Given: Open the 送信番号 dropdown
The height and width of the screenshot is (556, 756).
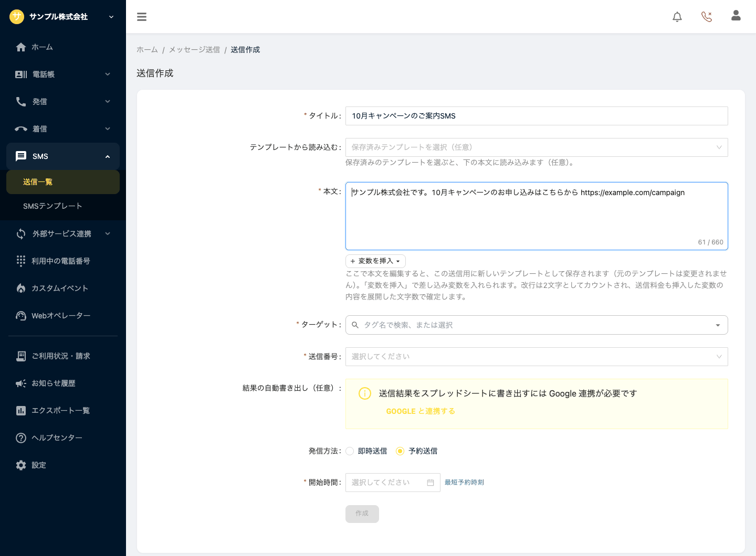Looking at the screenshot, I should click(x=537, y=357).
